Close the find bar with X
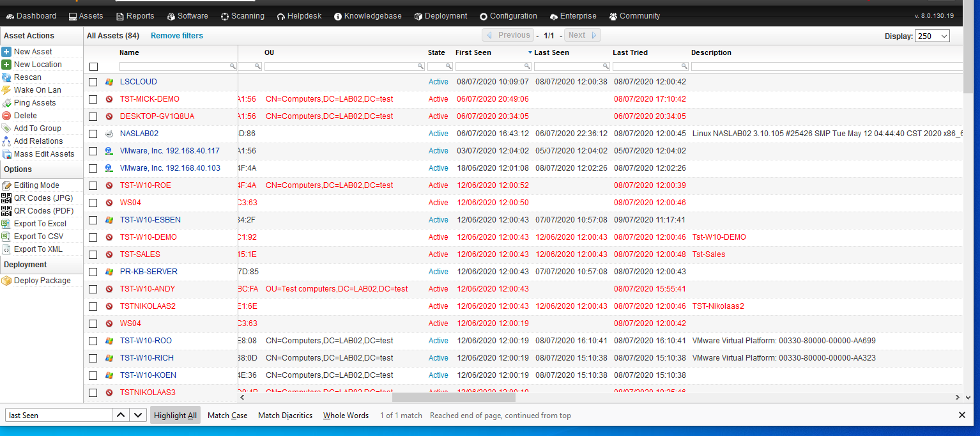The width and height of the screenshot is (980, 436). tap(962, 416)
